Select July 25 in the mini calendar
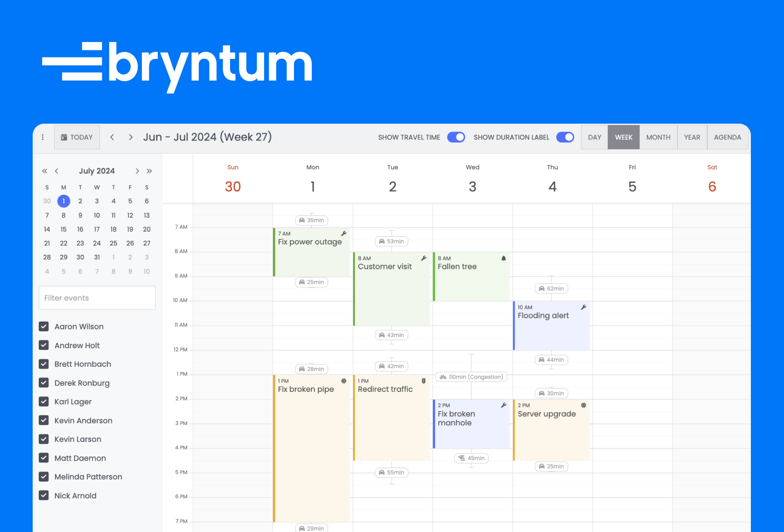784x532 pixels. 113,243
